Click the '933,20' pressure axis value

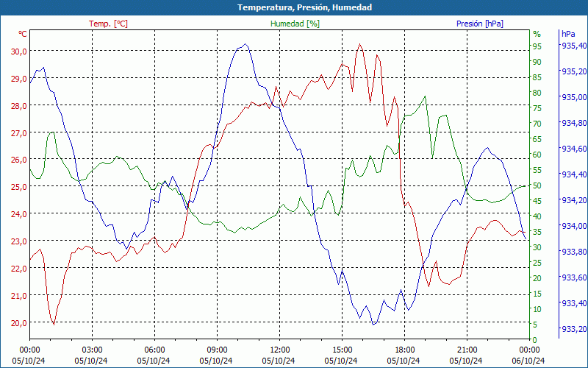tap(574, 329)
